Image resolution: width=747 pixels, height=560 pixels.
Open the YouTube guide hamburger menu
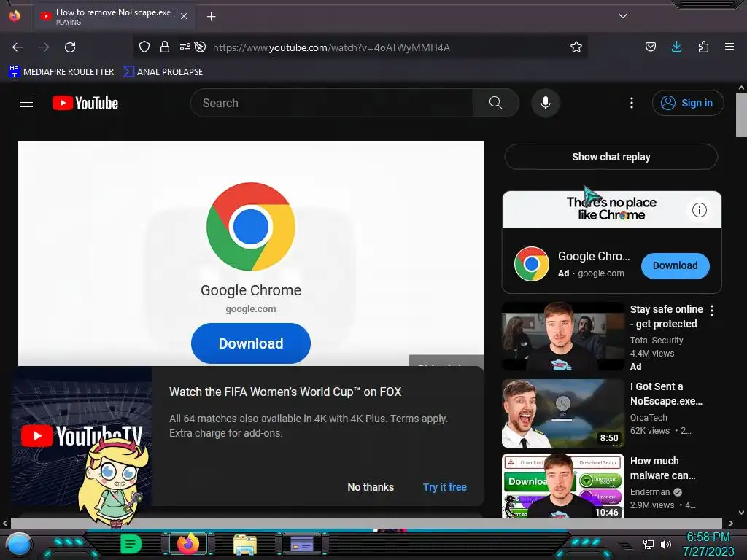[x=26, y=103]
